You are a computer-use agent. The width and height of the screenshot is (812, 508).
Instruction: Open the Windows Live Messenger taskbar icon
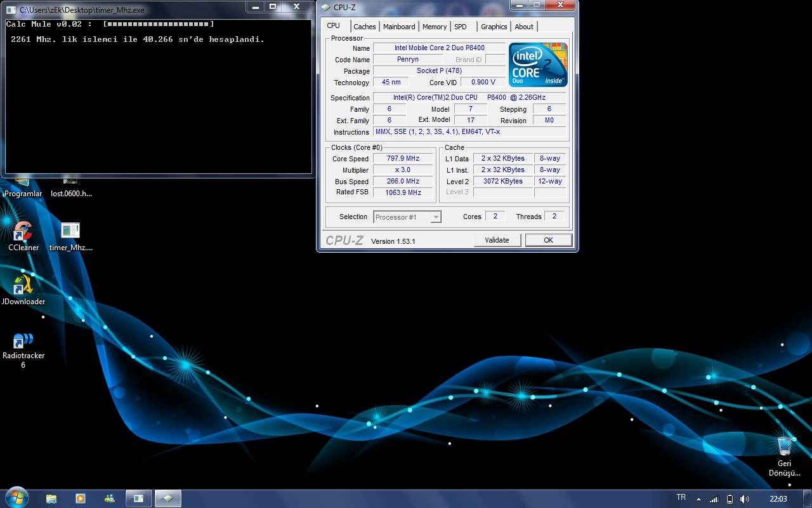coord(110,498)
